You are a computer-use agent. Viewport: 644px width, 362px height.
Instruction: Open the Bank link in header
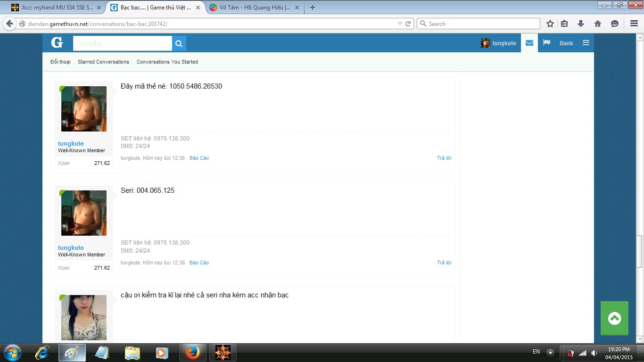click(x=566, y=43)
